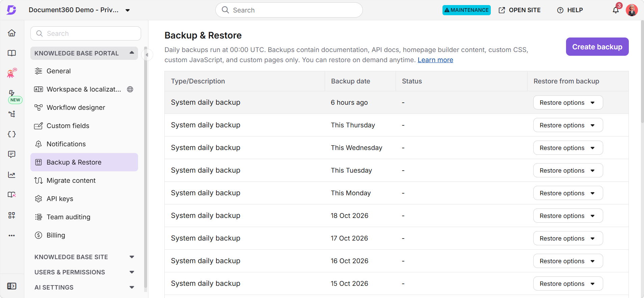This screenshot has width=644, height=298.
Task: Open the Billing menu item
Action: (84, 235)
